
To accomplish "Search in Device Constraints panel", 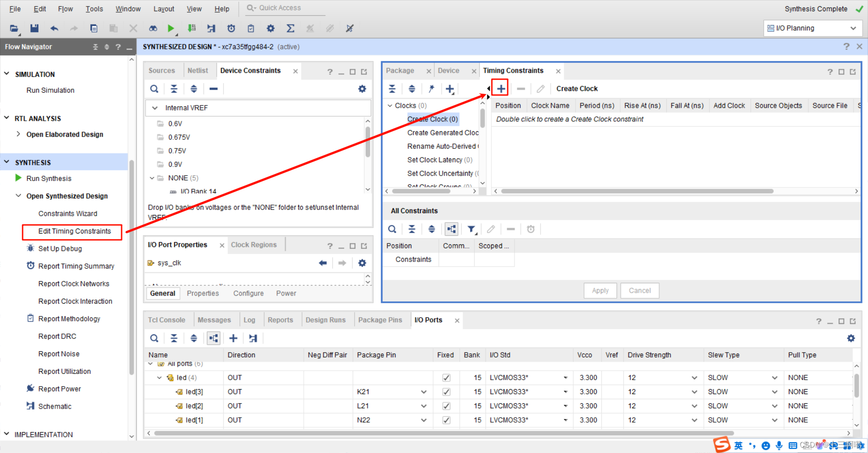I will [154, 89].
